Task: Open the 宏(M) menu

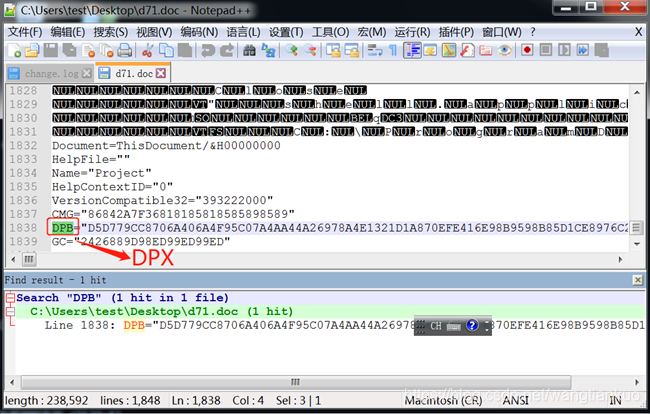Action: pos(371,32)
